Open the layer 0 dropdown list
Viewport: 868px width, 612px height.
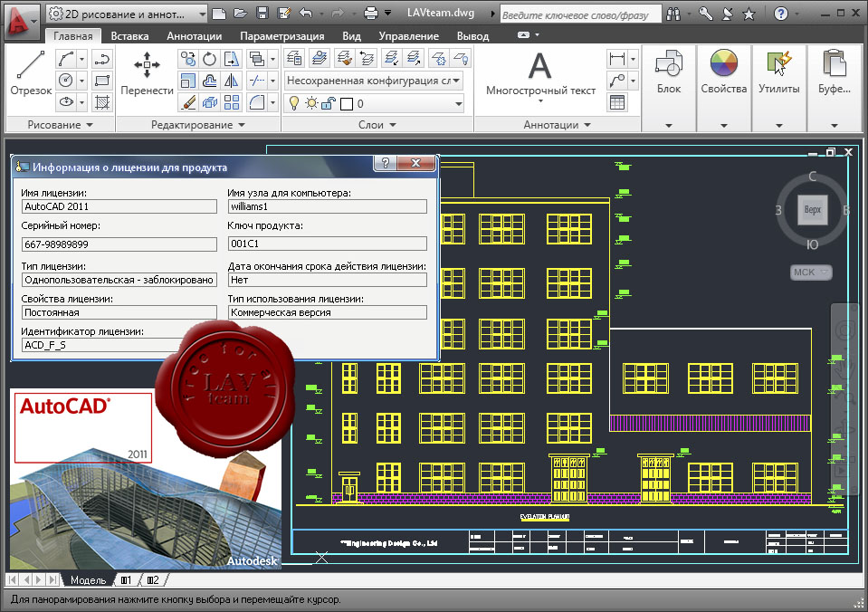pos(458,103)
